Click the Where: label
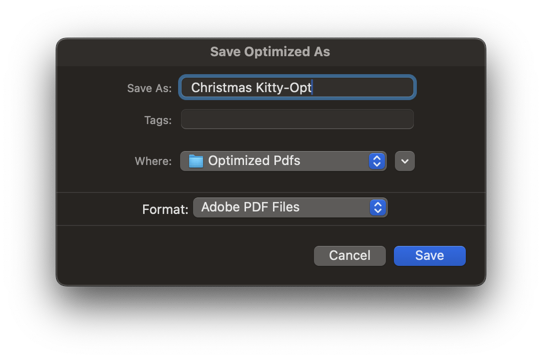The height and width of the screenshot is (360, 542). (x=153, y=161)
